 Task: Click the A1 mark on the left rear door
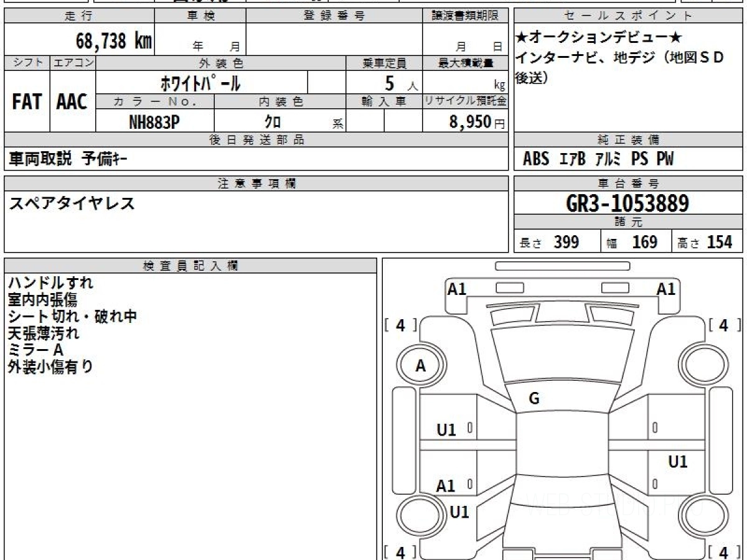pyautogui.click(x=446, y=486)
